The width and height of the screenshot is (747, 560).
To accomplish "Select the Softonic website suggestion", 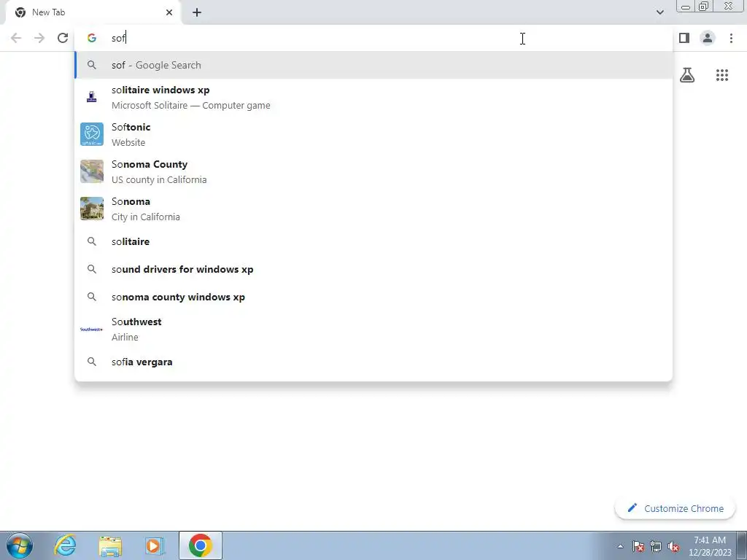I will tap(373, 134).
